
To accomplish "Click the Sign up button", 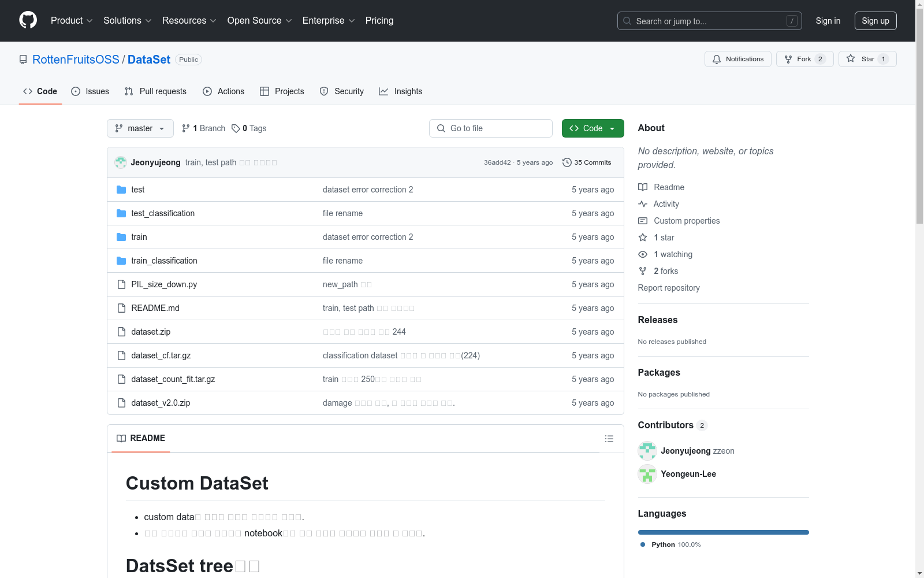I will click(875, 21).
